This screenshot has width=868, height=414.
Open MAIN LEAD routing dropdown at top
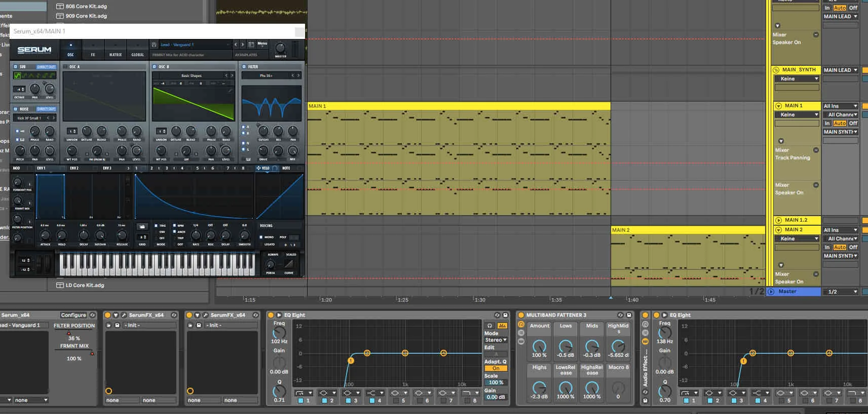click(840, 16)
